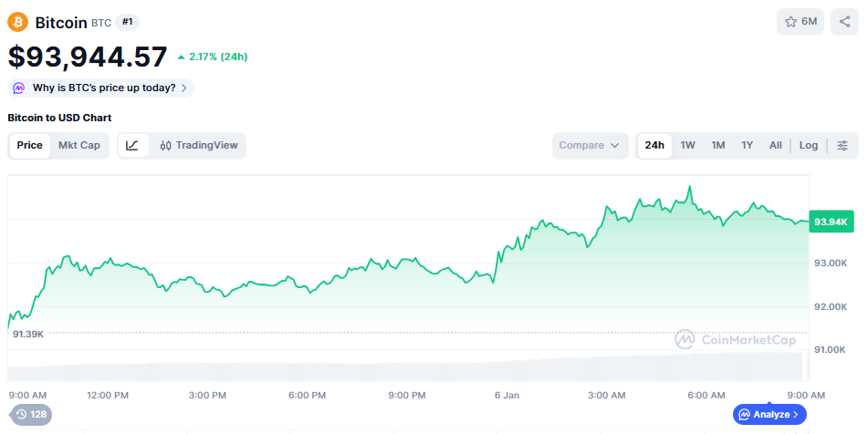Screen dimensions: 868x434
Task: Select the Price view toggle
Action: (29, 146)
